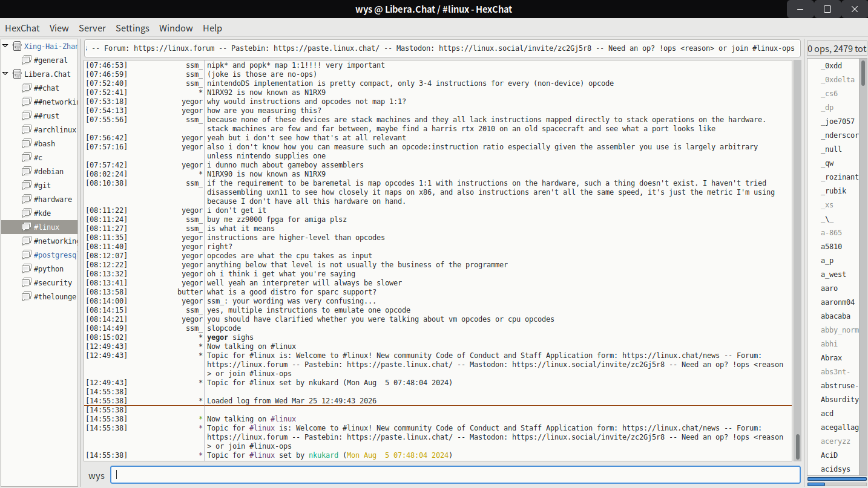Image resolution: width=868 pixels, height=488 pixels.
Task: Open the Settings menu
Action: coord(132,28)
